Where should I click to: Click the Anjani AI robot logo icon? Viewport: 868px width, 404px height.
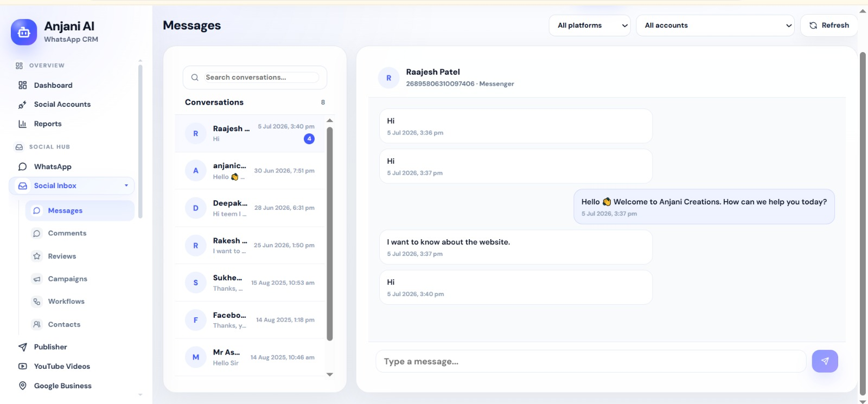pyautogui.click(x=24, y=33)
